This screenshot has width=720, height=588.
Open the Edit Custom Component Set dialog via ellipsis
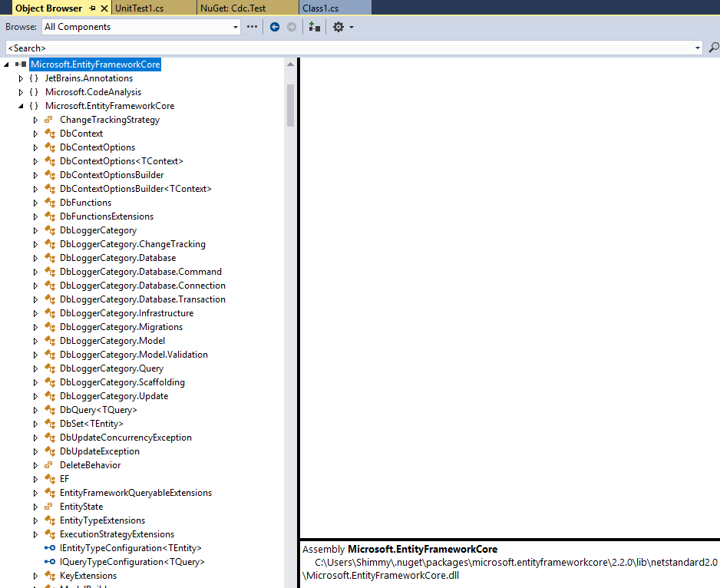tap(252, 26)
